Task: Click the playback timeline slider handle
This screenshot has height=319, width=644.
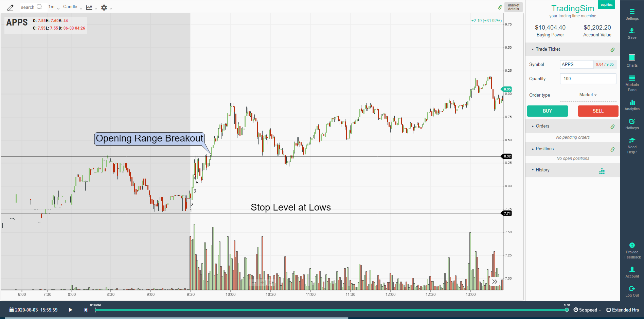Action: [567, 310]
